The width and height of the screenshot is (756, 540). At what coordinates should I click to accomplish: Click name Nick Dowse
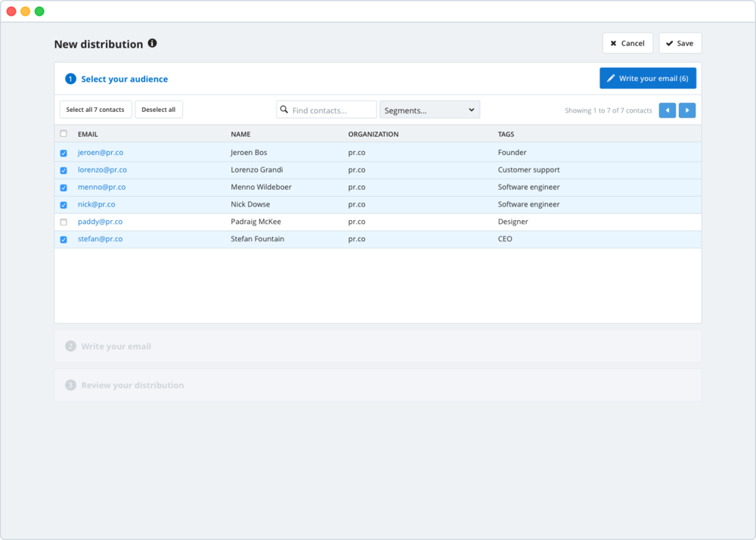coord(250,204)
